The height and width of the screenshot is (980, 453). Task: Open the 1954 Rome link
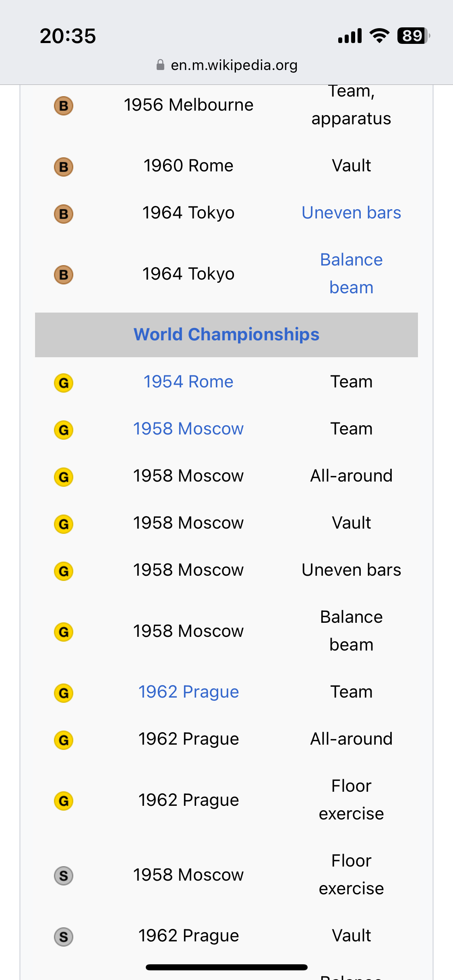coord(188,381)
